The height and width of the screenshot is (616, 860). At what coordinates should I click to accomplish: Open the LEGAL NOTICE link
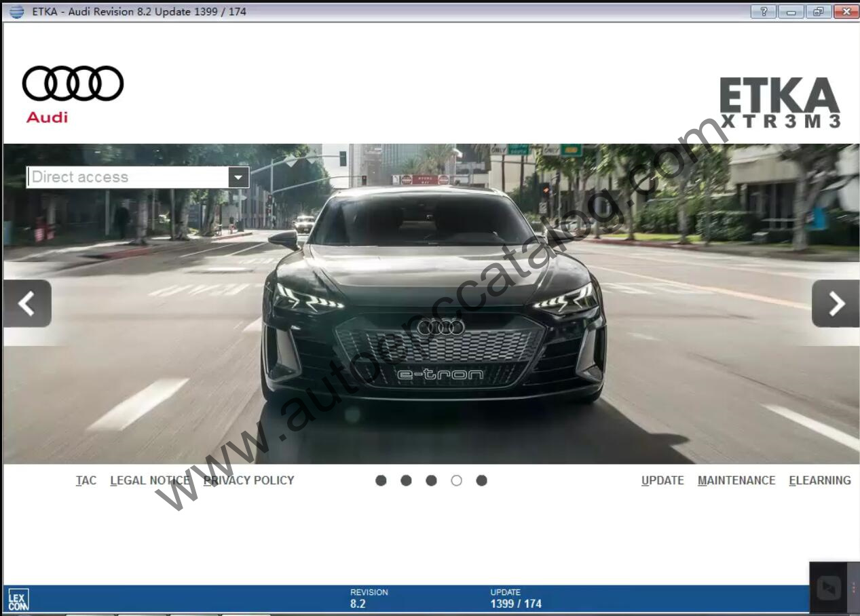(x=150, y=480)
